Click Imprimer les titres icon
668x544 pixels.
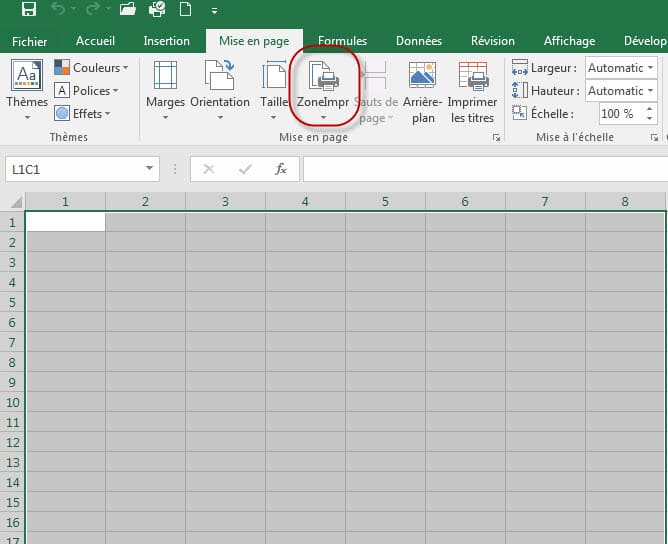472,78
